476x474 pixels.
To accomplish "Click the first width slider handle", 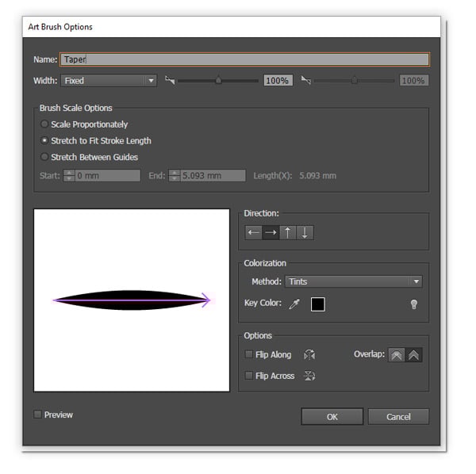I will 219,80.
